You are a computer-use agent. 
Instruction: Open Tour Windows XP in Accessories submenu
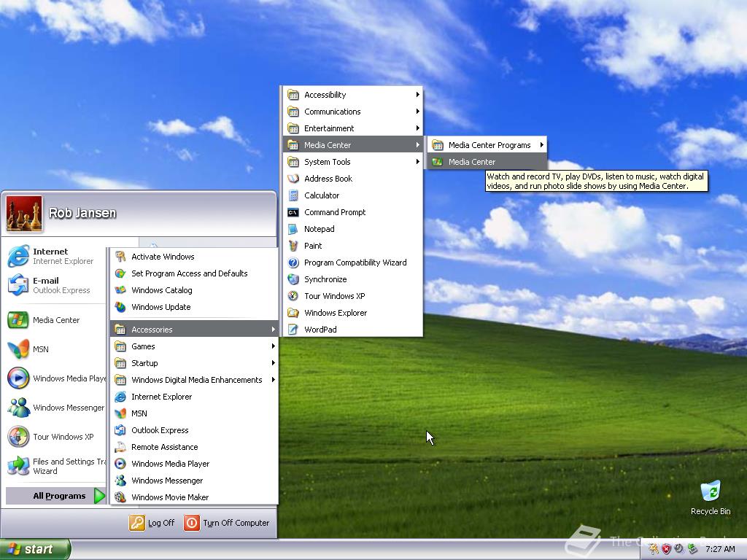(352, 296)
